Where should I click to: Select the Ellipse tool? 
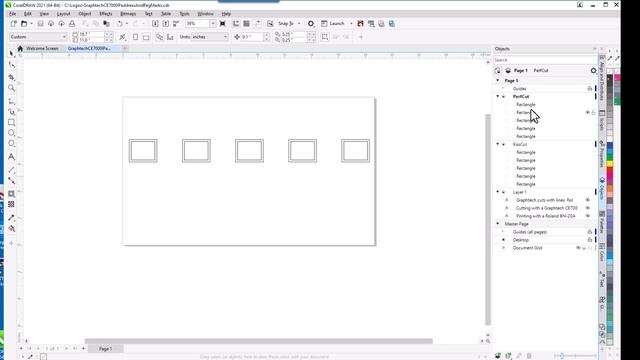(11, 133)
